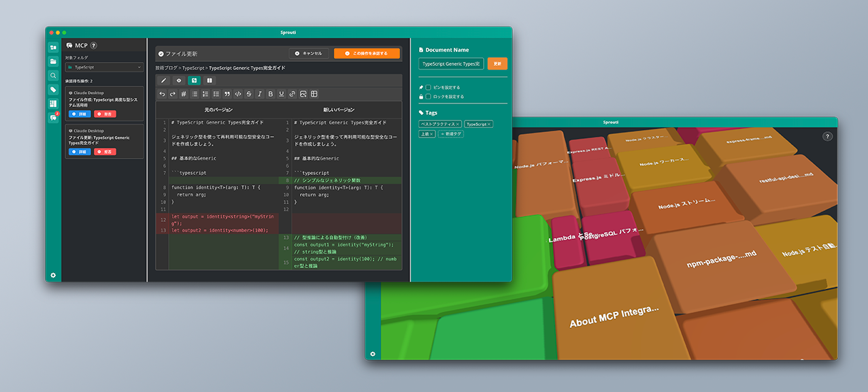Switch to pencil edit mode tab

click(x=163, y=80)
